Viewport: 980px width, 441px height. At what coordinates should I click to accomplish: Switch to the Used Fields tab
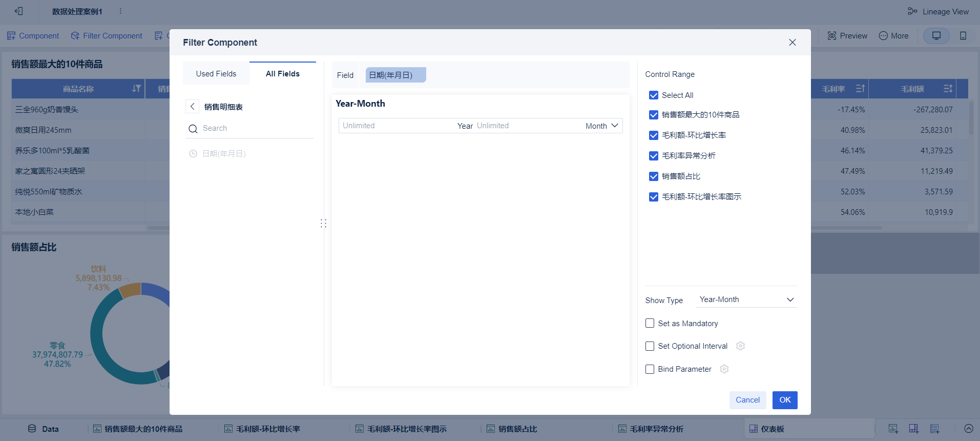pyautogui.click(x=216, y=73)
